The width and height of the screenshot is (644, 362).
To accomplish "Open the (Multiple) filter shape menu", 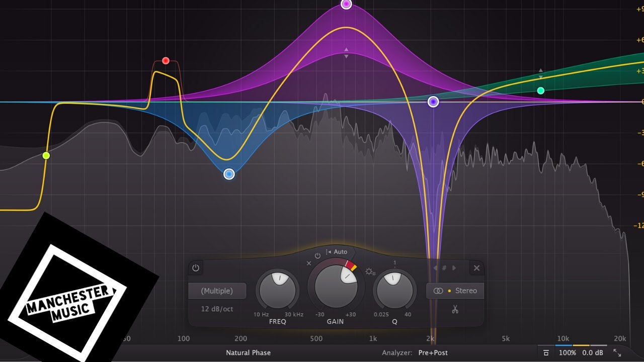I will 217,291.
